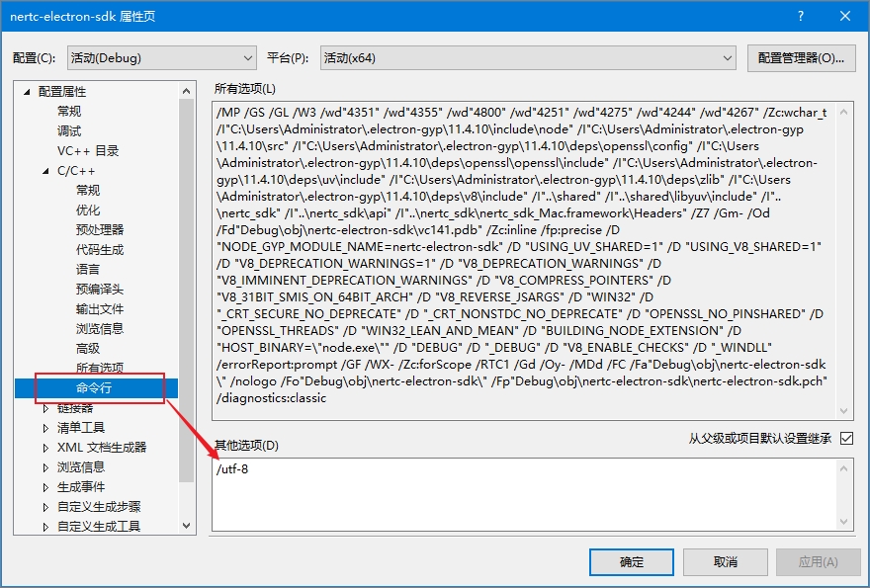Select 命令行 in the C/C++ section
The image size is (870, 588).
pos(95,388)
